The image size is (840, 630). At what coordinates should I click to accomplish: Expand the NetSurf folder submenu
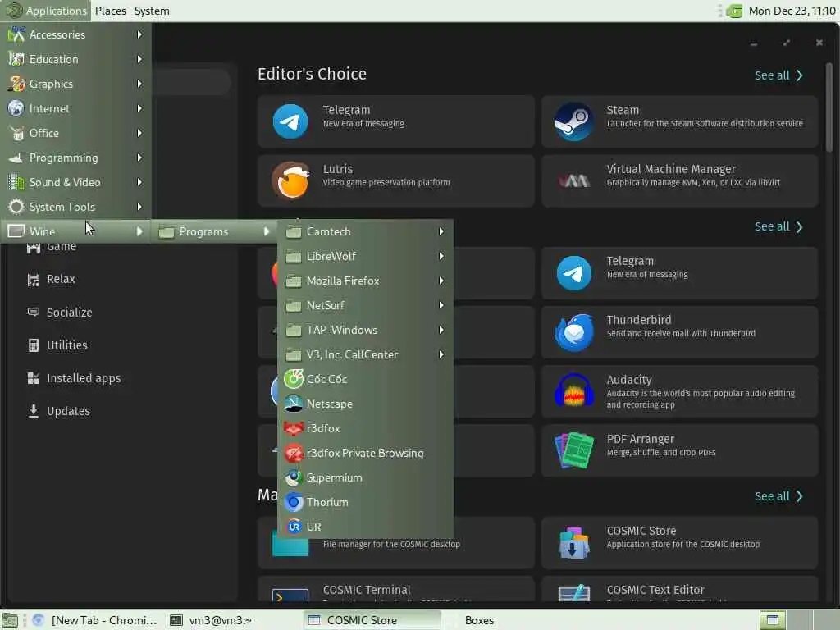click(365, 305)
